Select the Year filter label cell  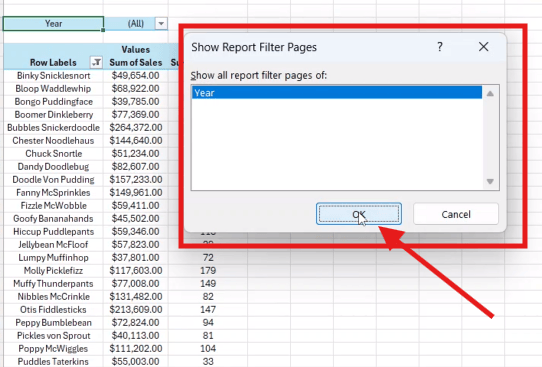pyautogui.click(x=53, y=23)
